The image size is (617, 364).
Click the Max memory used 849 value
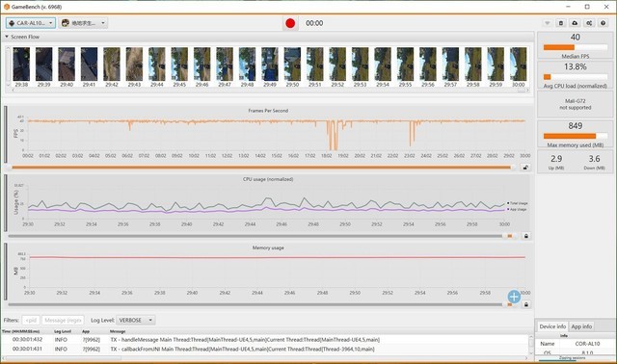click(x=575, y=126)
